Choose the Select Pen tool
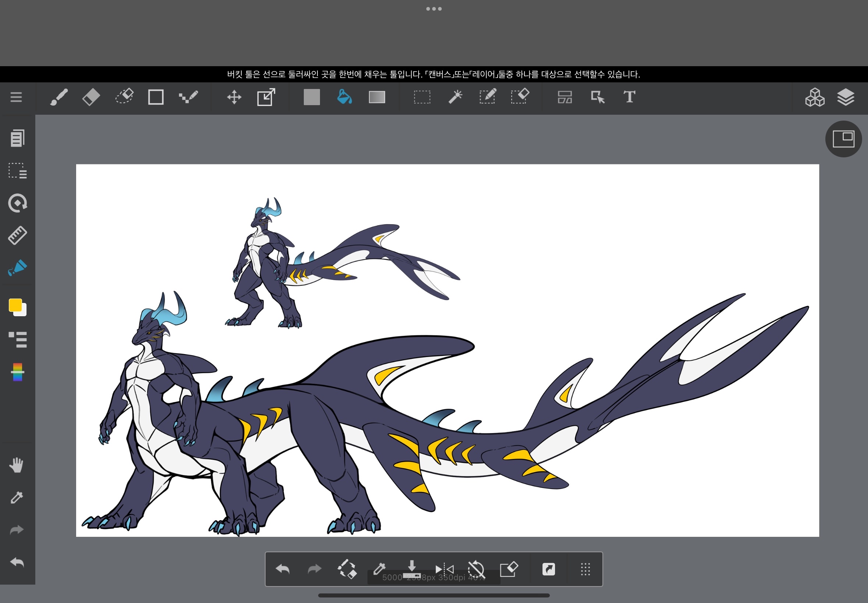The height and width of the screenshot is (603, 868). (x=487, y=97)
